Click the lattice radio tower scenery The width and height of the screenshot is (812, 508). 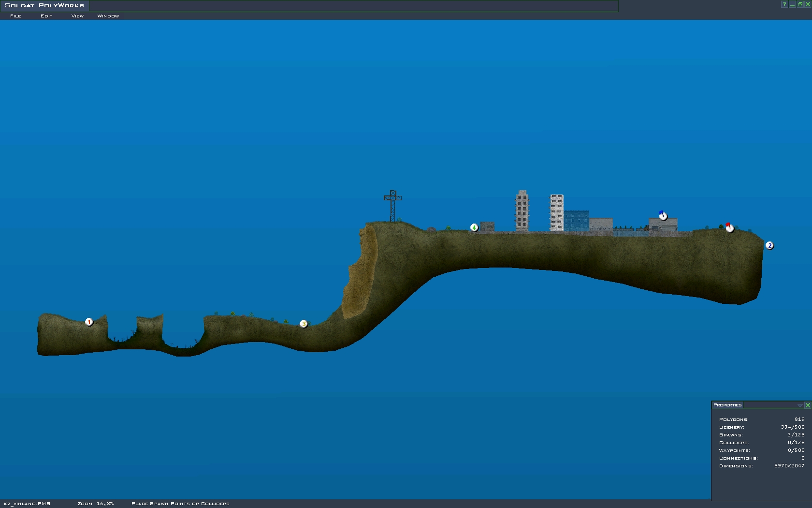[x=392, y=206]
